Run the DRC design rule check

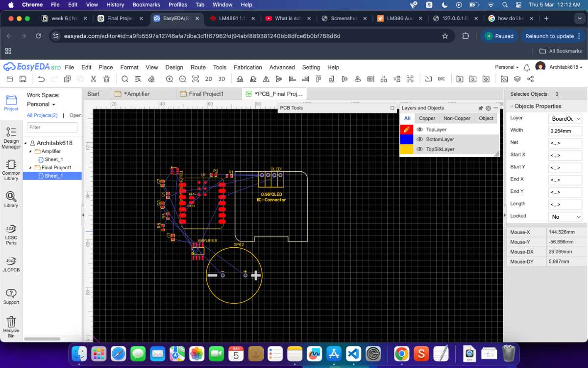click(x=441, y=79)
